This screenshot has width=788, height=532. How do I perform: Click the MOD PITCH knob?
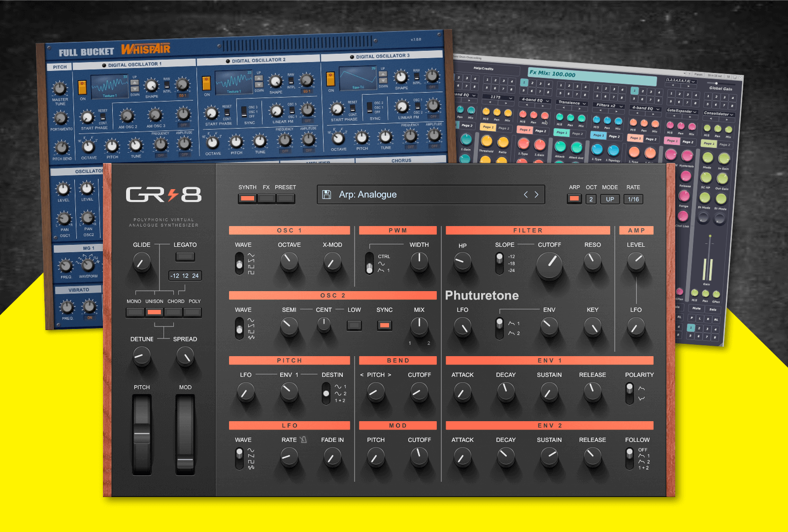(376, 457)
